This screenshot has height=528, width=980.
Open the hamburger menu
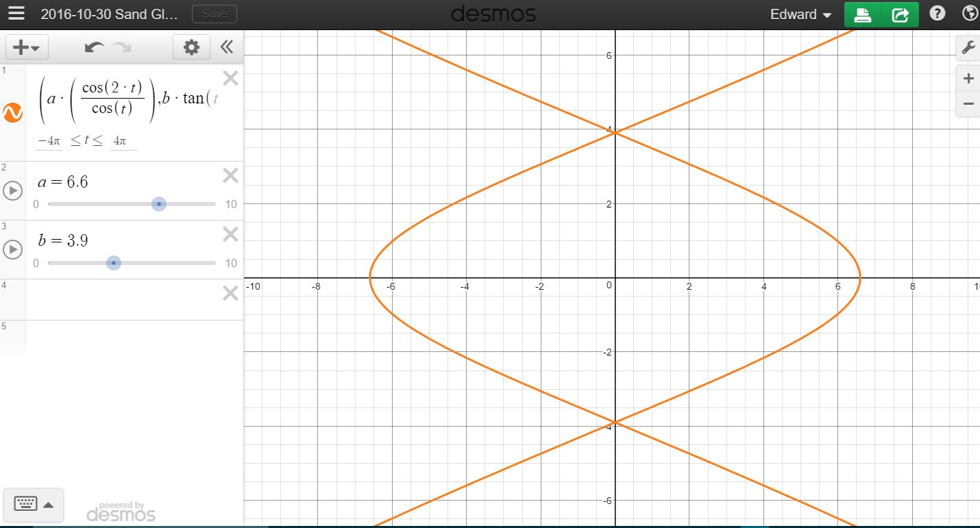pos(16,13)
